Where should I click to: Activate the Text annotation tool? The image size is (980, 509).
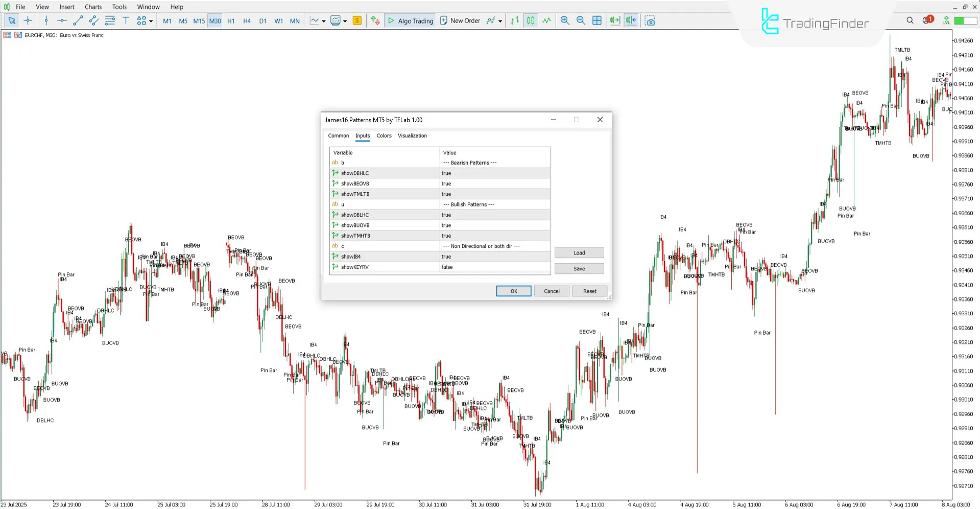point(126,20)
